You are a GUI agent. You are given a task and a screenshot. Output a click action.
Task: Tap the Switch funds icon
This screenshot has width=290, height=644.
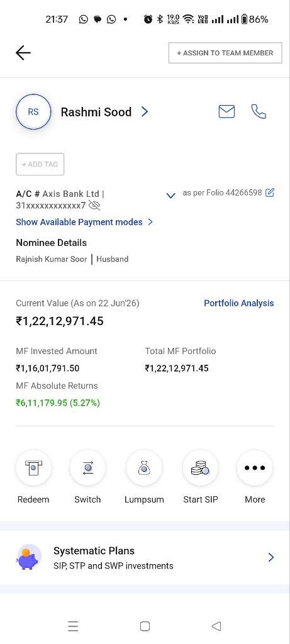87,468
